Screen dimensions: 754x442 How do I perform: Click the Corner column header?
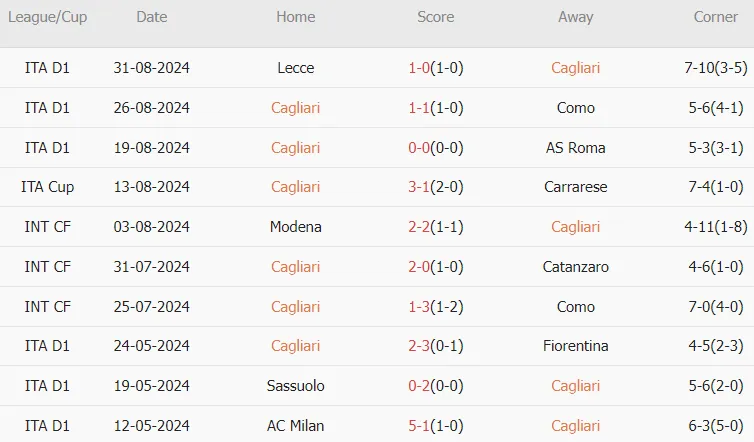point(715,17)
